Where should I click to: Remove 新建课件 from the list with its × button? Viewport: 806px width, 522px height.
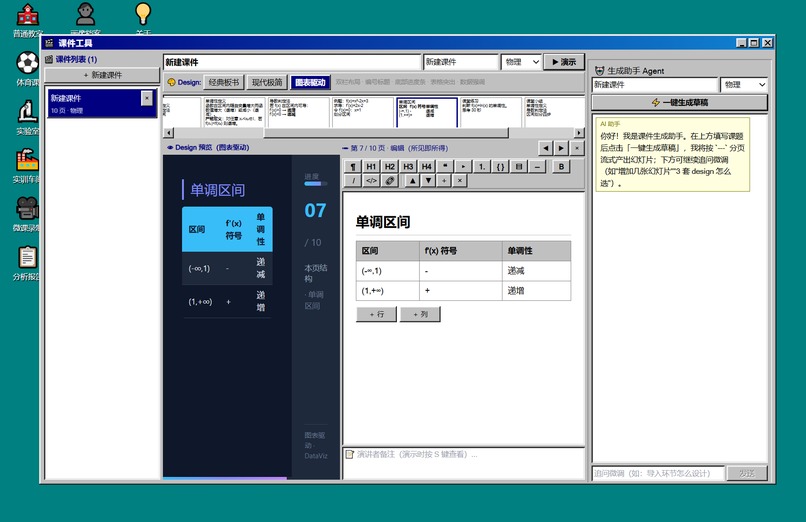[x=146, y=98]
